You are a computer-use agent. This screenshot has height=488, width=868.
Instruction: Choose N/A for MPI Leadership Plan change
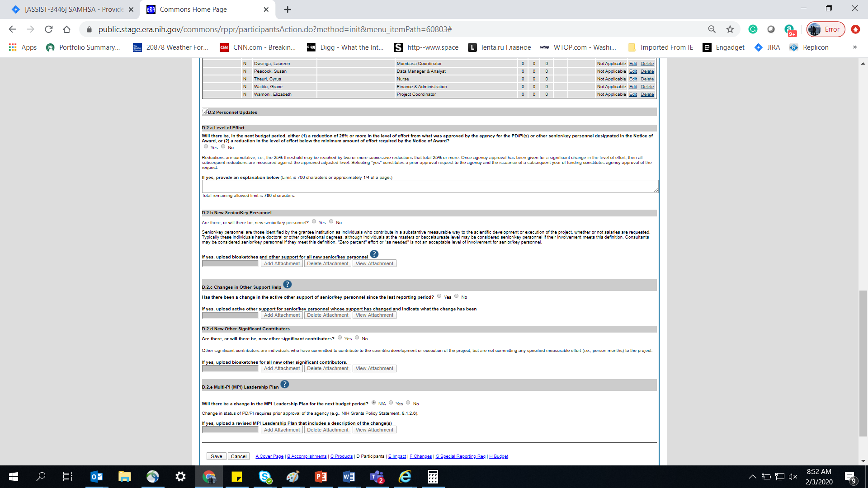[374, 403]
